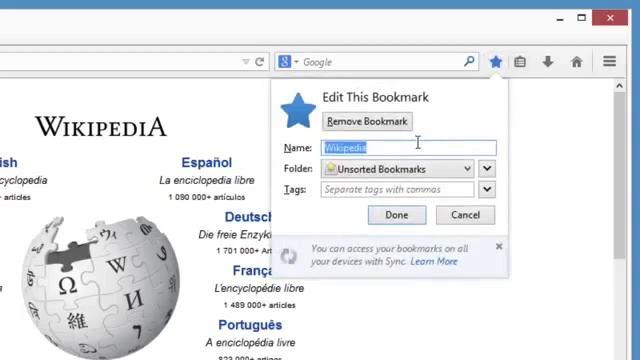
Task: Click the blue bookmark star in toolbar
Action: tap(496, 62)
